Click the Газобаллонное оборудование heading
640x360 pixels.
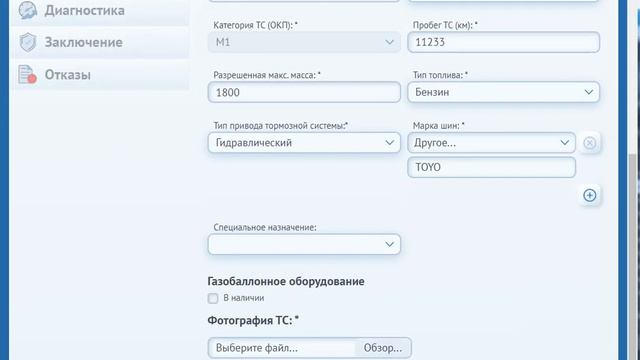click(x=286, y=281)
